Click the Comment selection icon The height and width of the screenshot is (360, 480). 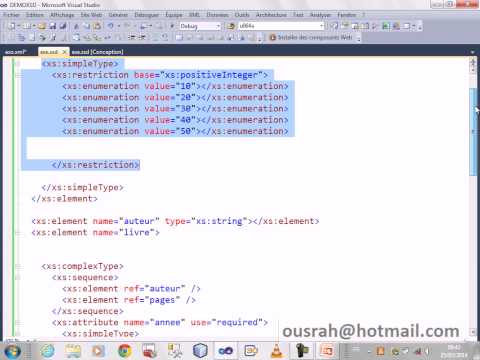click(155, 37)
